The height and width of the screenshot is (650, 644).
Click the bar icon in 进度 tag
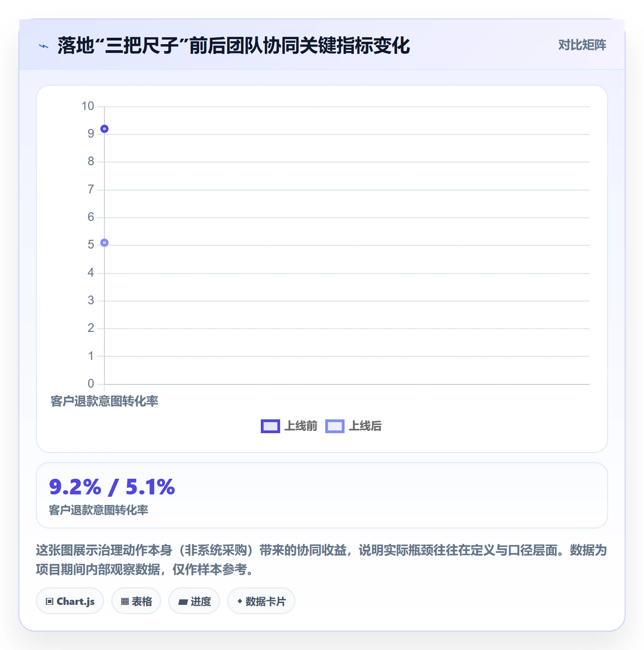(x=183, y=602)
